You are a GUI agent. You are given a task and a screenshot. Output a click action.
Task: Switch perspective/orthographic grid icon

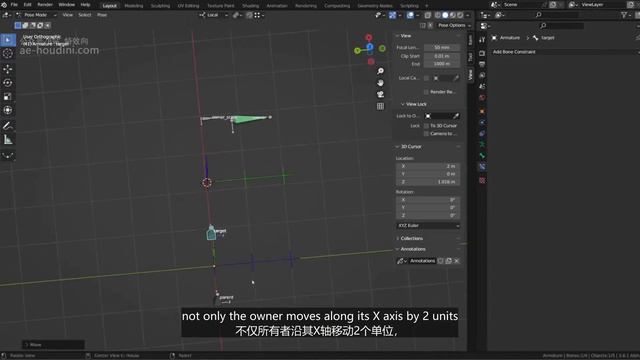click(380, 106)
